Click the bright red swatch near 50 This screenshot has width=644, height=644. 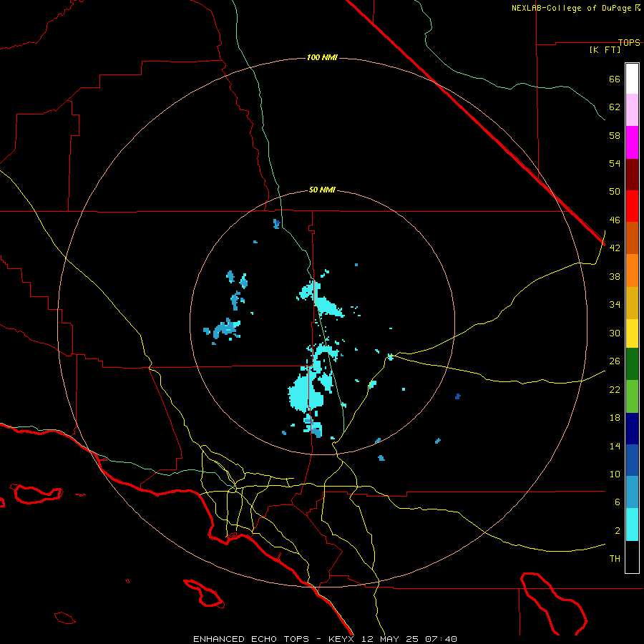tap(632, 206)
